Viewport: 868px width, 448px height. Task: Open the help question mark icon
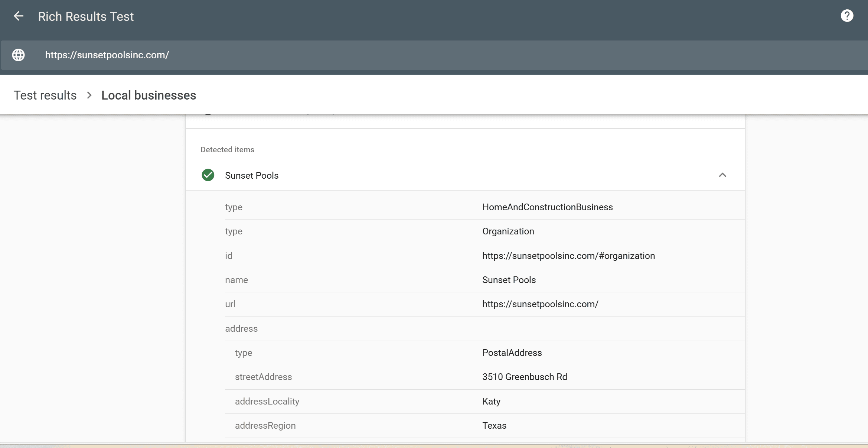pyautogui.click(x=847, y=16)
